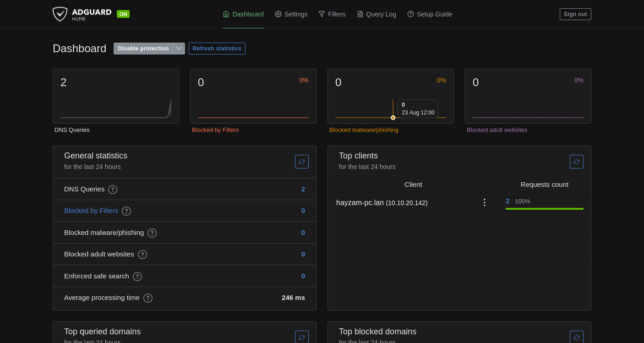Open help icon beside Blocked malware/phishing row
This screenshot has height=343, width=644.
click(x=152, y=233)
